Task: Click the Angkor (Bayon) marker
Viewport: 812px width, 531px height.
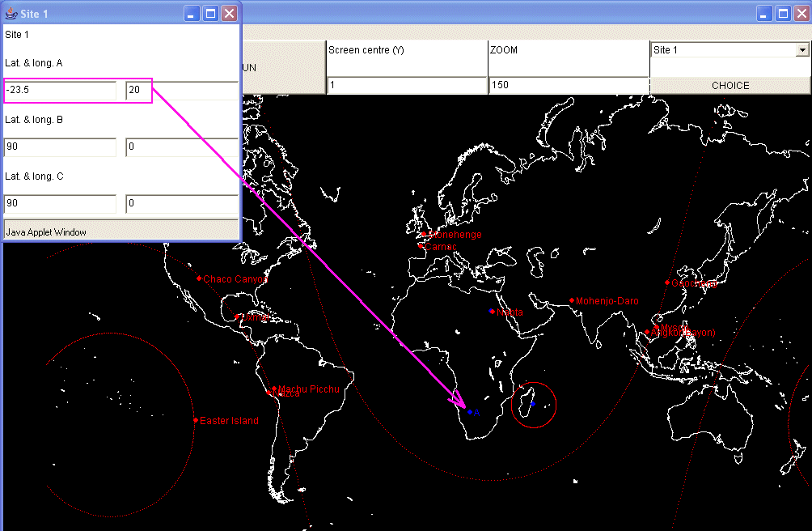Action: click(x=647, y=332)
